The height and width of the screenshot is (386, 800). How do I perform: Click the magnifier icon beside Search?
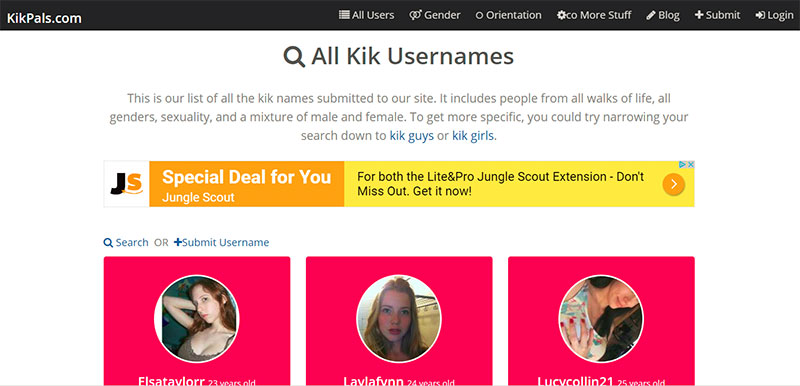point(108,243)
